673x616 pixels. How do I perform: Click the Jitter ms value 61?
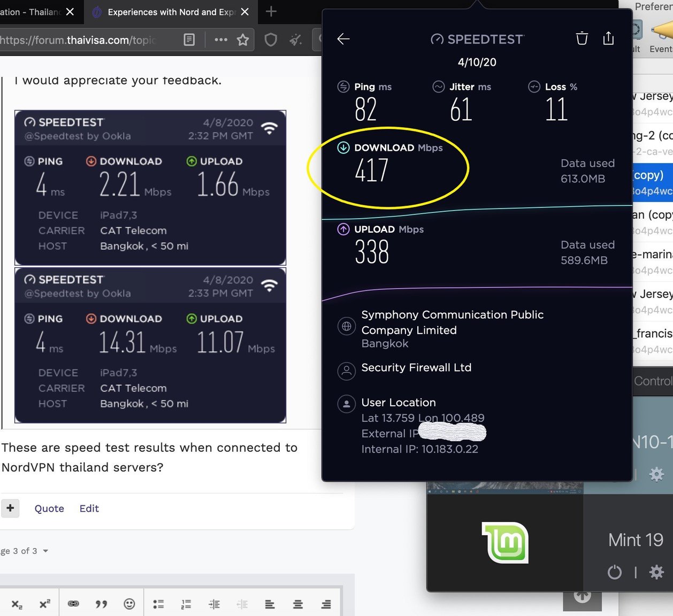point(461,109)
